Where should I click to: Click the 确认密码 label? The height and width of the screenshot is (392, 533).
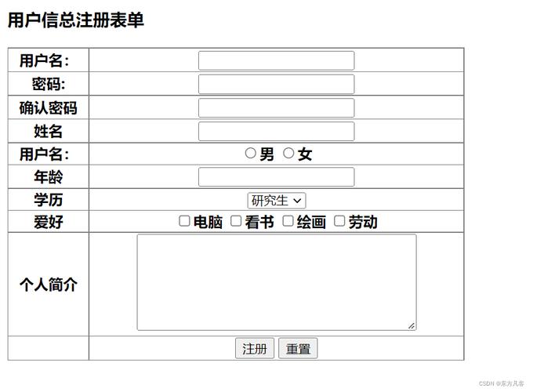49,107
